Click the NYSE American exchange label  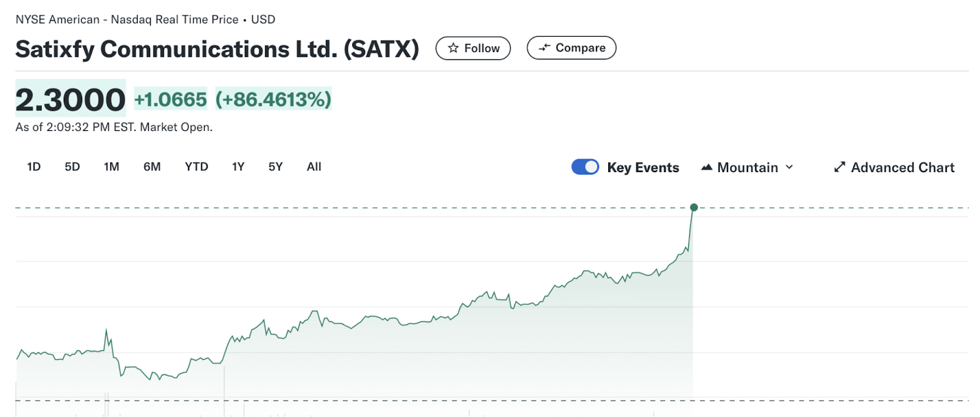(58, 20)
